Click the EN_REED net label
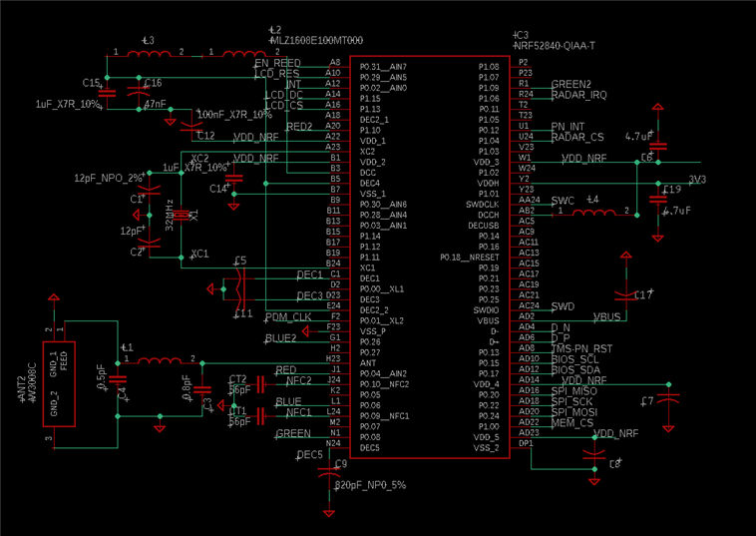 tap(277, 63)
